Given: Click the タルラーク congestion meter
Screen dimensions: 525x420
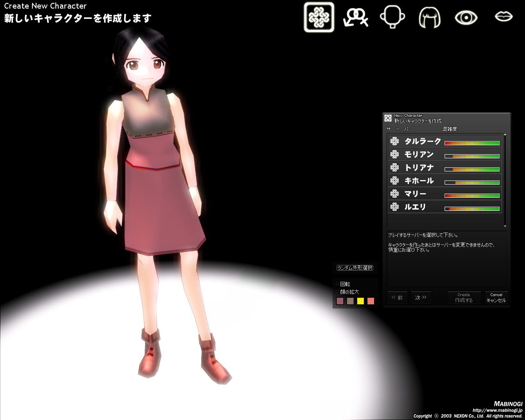Looking at the screenshot, I should pyautogui.click(x=472, y=143).
